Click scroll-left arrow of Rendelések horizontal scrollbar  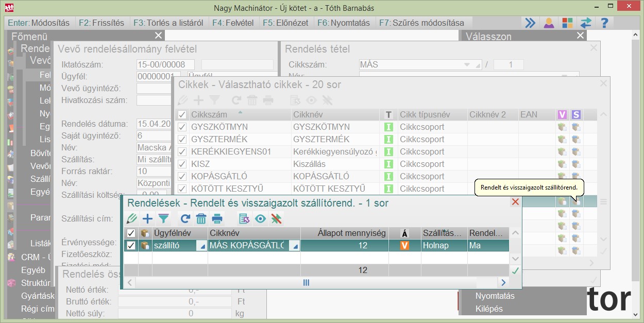click(130, 282)
